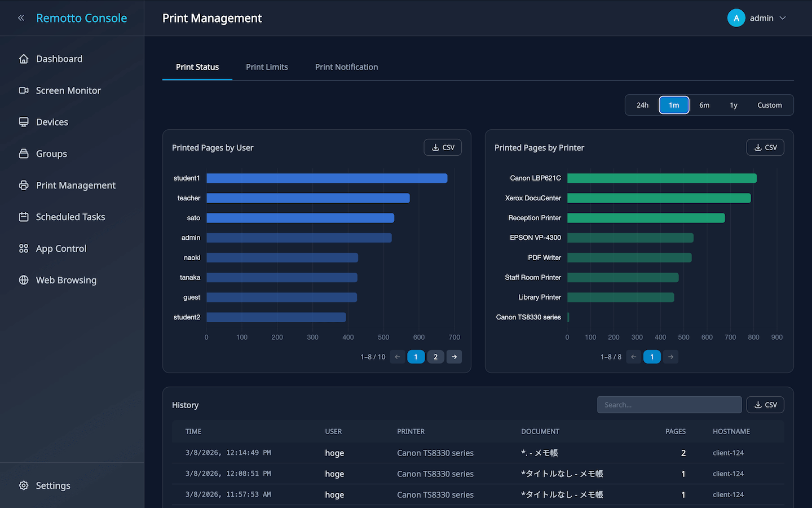
Task: Export History table as CSV
Action: tap(765, 405)
